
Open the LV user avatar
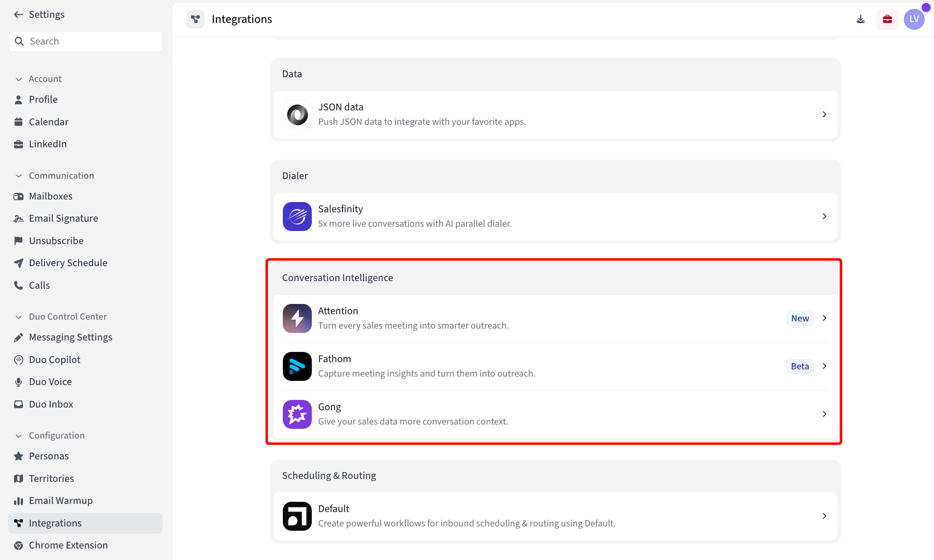pos(914,19)
